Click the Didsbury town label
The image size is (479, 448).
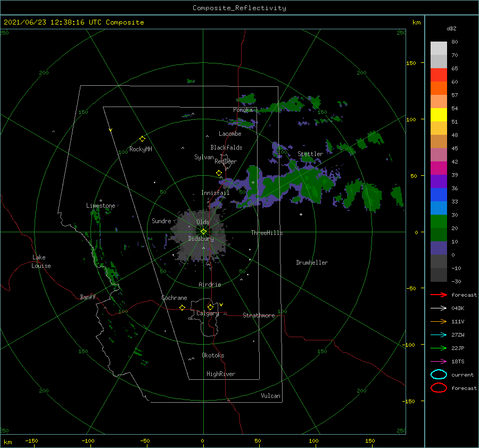tap(201, 239)
